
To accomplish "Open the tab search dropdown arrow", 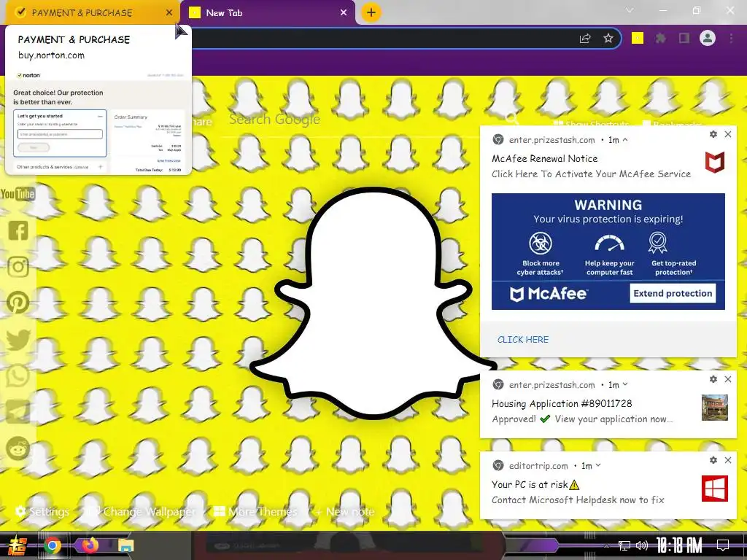I will click(630, 10).
